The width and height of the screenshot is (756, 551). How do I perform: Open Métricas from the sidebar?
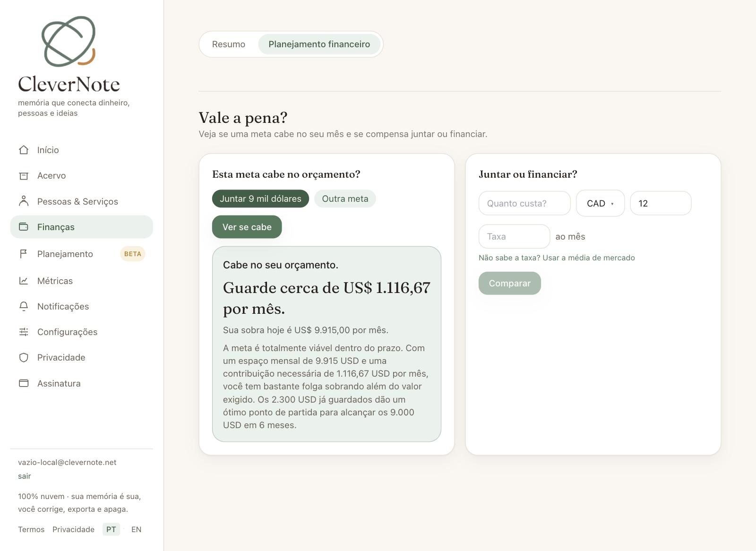(82, 281)
